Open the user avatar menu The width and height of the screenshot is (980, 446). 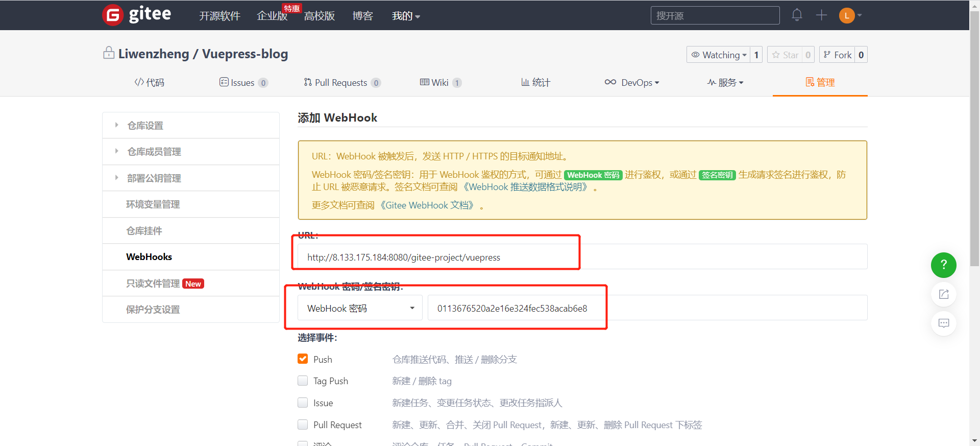tap(850, 15)
